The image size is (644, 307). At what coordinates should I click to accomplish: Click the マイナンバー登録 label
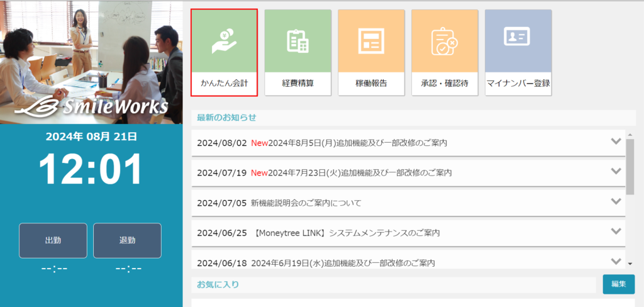pos(518,84)
